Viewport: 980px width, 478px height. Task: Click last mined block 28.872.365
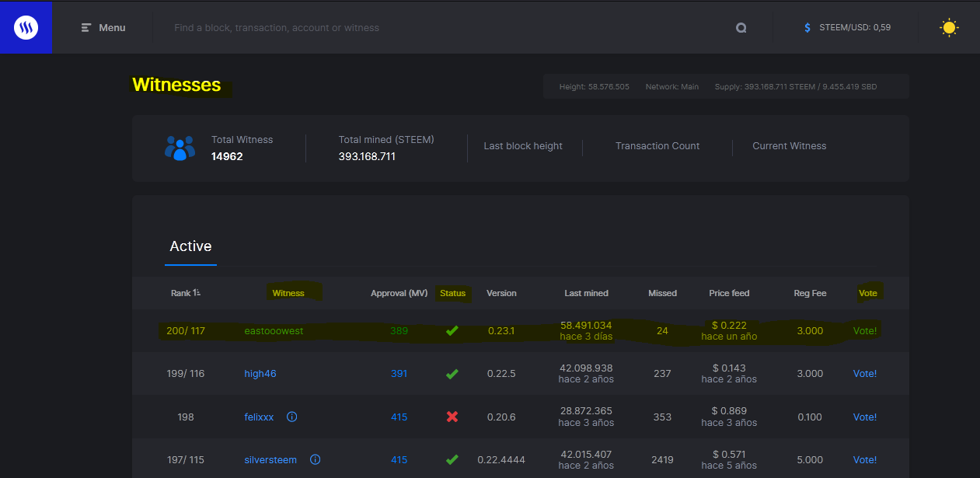[x=586, y=410]
